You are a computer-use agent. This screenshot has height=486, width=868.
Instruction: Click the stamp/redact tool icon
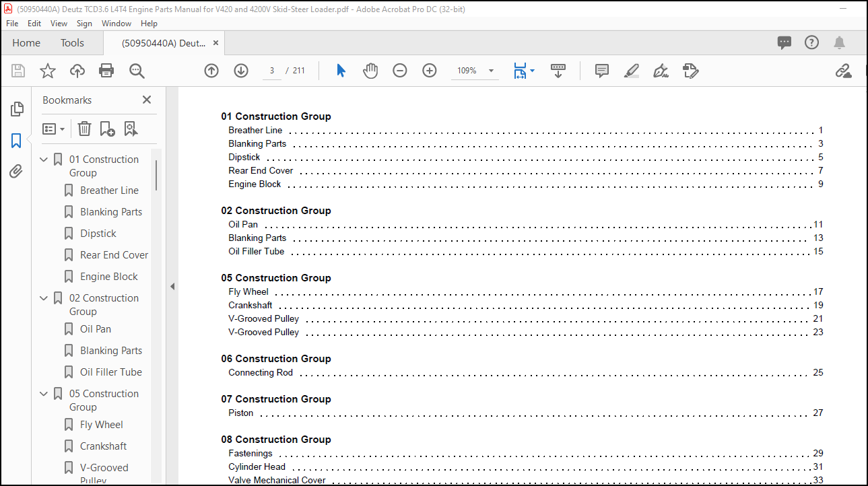point(690,71)
